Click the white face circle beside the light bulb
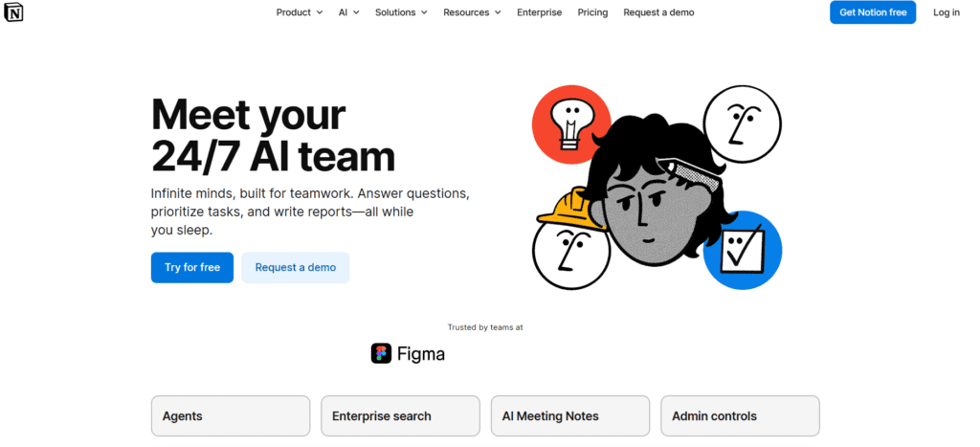 (742, 124)
